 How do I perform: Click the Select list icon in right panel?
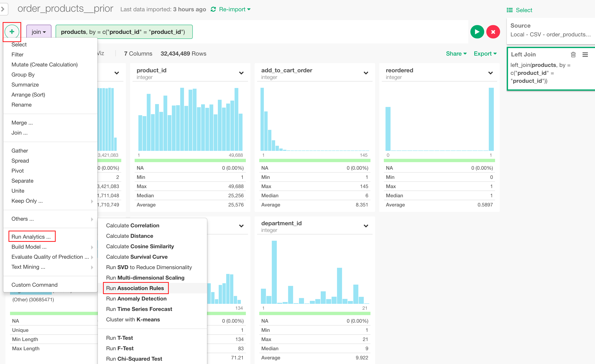click(x=509, y=10)
